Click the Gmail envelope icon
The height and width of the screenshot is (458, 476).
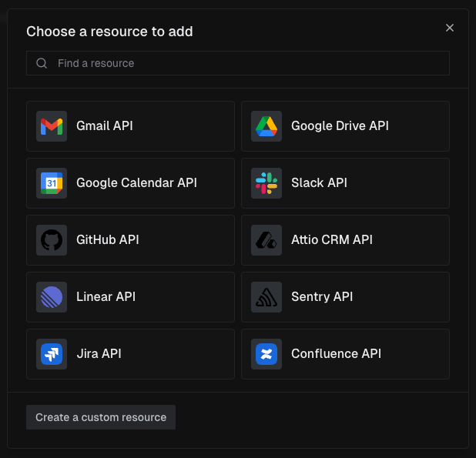[52, 126]
